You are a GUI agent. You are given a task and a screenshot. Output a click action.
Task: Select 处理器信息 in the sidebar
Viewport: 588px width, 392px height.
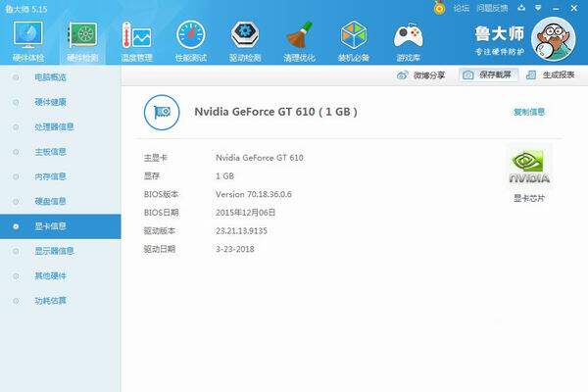[x=61, y=126]
